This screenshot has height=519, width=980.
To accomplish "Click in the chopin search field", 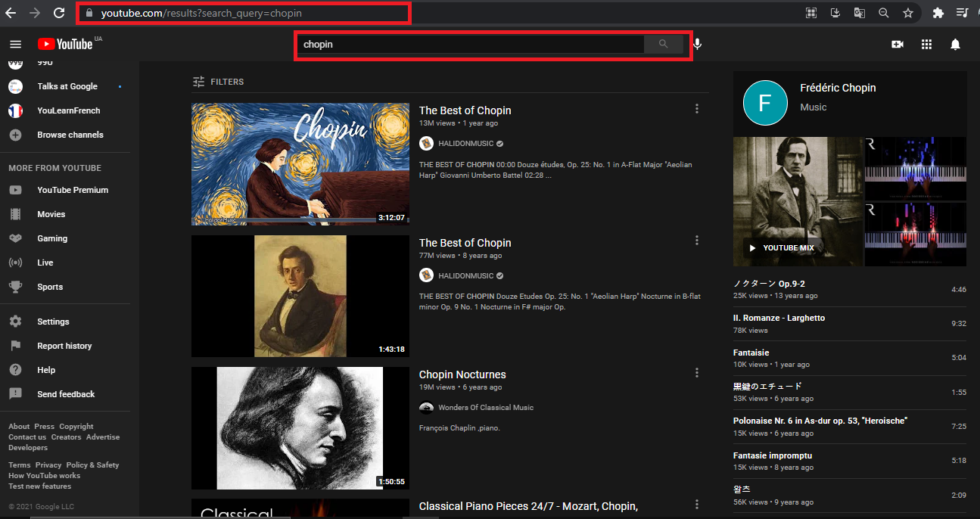I will 470,44.
